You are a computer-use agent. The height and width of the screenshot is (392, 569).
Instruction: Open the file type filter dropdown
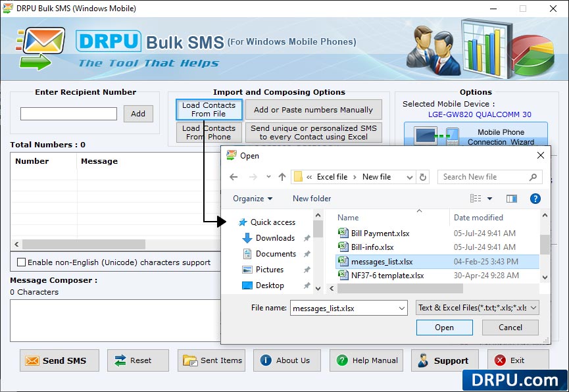(533, 308)
